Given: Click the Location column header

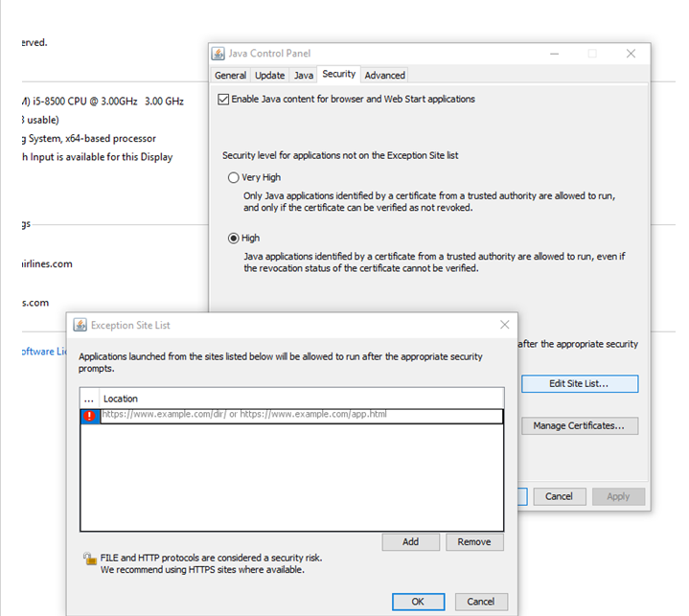Looking at the screenshot, I should (x=302, y=399).
